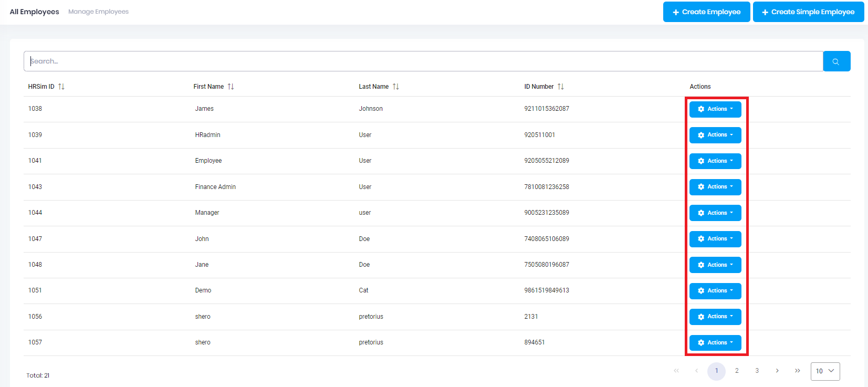Image resolution: width=868 pixels, height=387 pixels.
Task: Select ID number 7505080196087
Action: pyautogui.click(x=547, y=265)
